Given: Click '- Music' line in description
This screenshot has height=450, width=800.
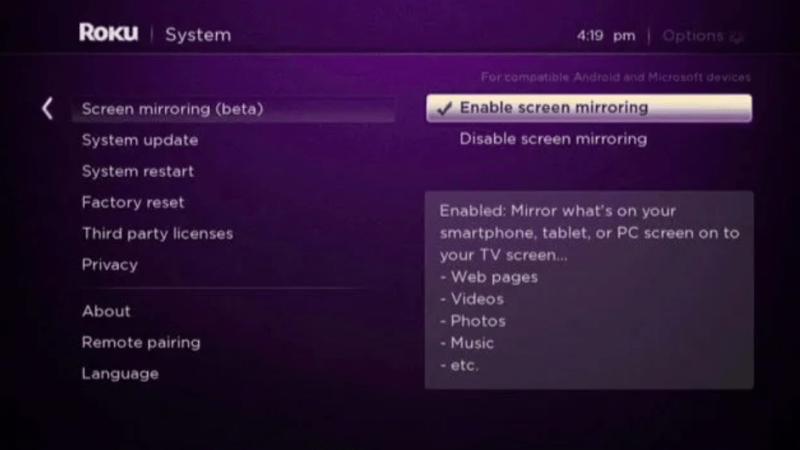Looking at the screenshot, I should click(467, 343).
